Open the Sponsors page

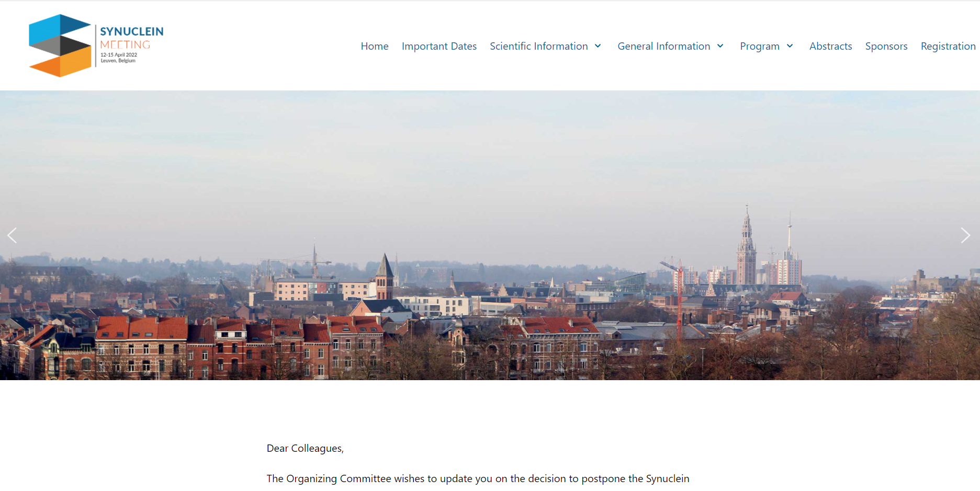coord(886,46)
